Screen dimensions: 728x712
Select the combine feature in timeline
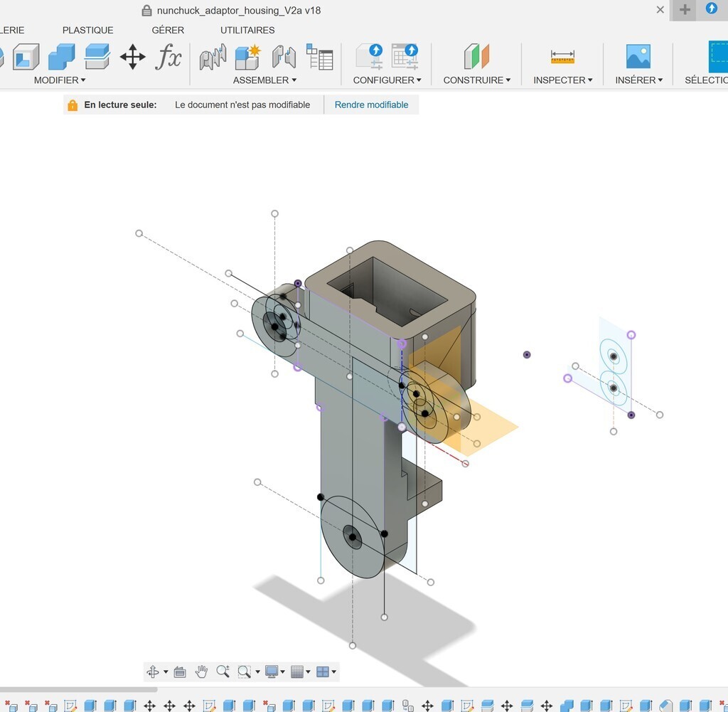(567, 706)
